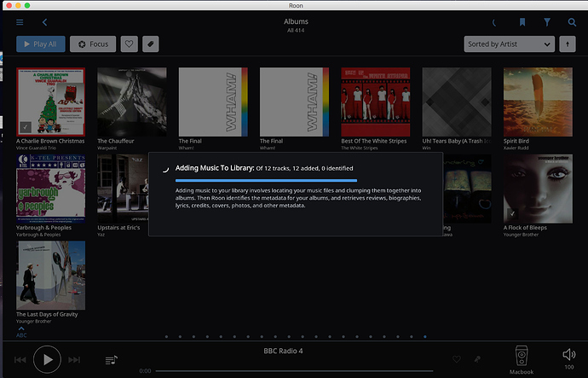This screenshot has height=378, width=588.
Task: Favorite the current track with heart
Action: click(457, 359)
